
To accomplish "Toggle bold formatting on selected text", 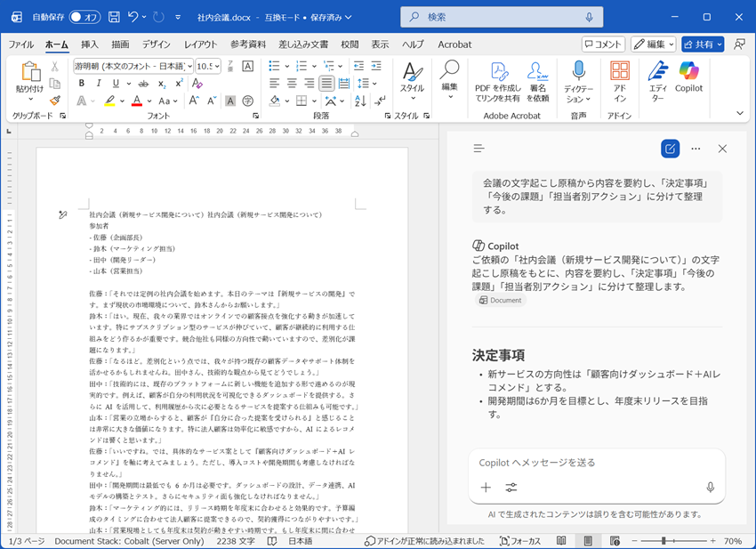I will (x=80, y=82).
